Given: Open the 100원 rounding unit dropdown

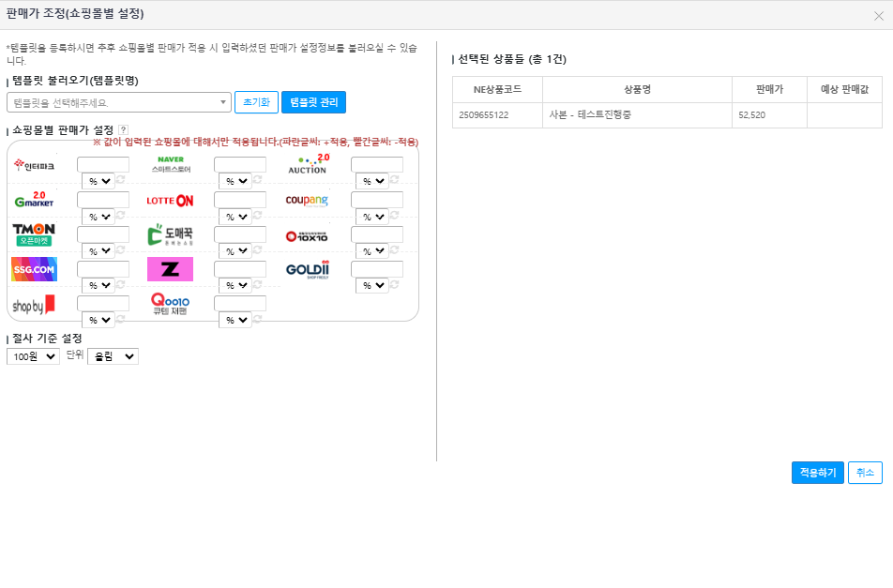Looking at the screenshot, I should click(33, 356).
